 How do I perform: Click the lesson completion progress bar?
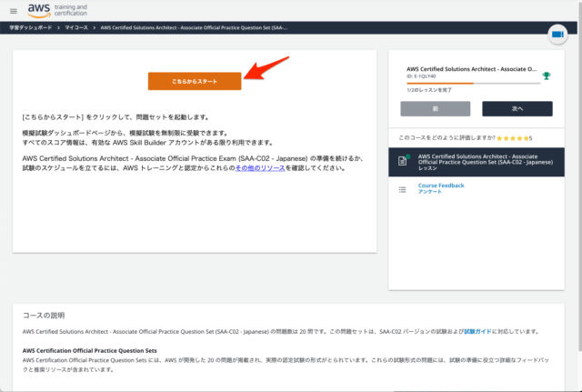473,84
